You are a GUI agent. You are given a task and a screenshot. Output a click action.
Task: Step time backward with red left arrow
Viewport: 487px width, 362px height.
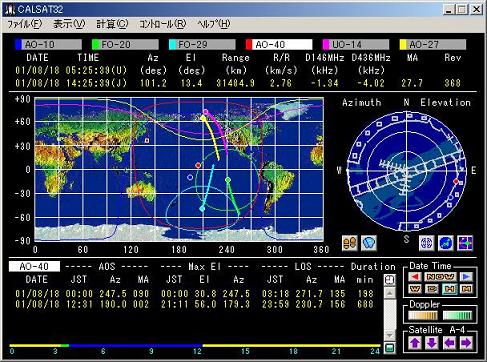[415, 277]
